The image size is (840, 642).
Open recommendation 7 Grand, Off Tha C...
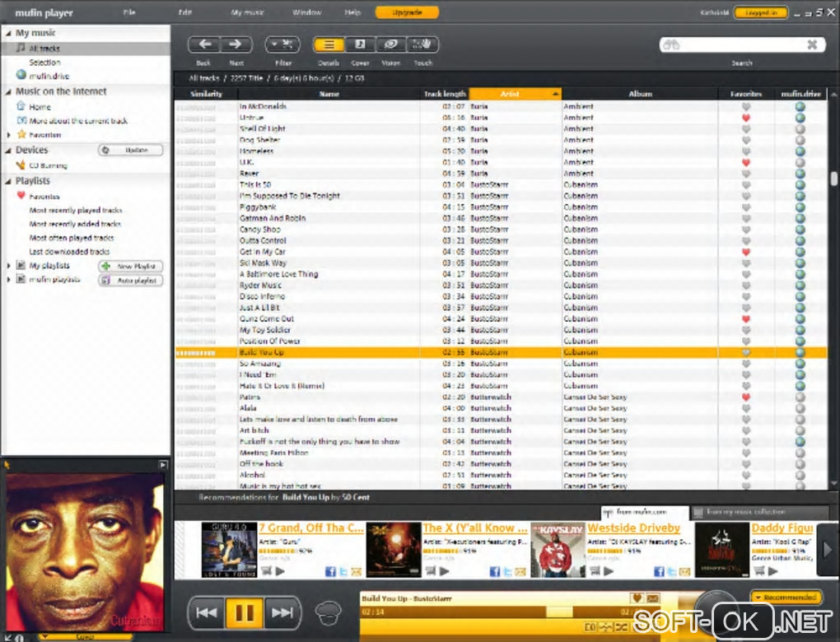pos(311,528)
